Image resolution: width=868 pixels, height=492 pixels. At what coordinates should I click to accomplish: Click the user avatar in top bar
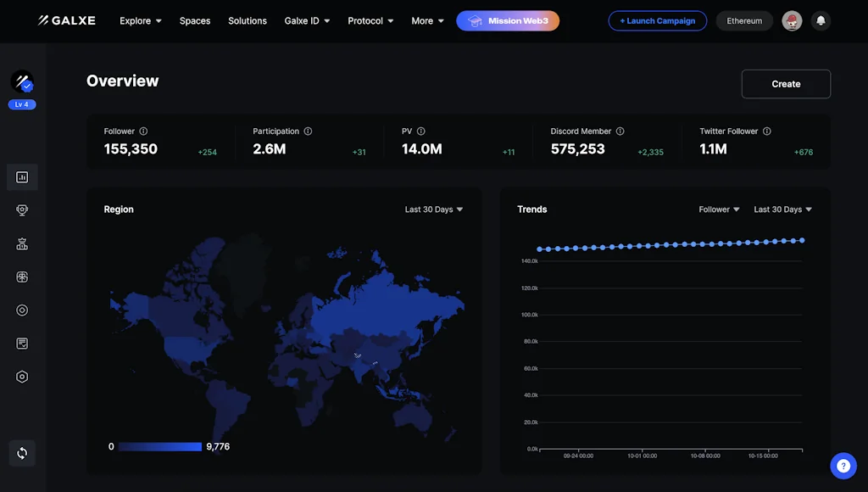tap(792, 21)
